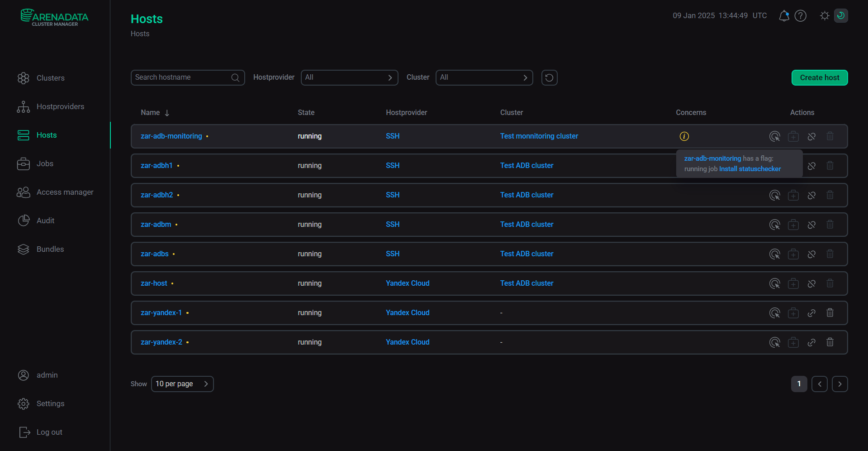Click the Arenadata Cluster Manager logo
This screenshot has width=868, height=451.
[x=54, y=18]
